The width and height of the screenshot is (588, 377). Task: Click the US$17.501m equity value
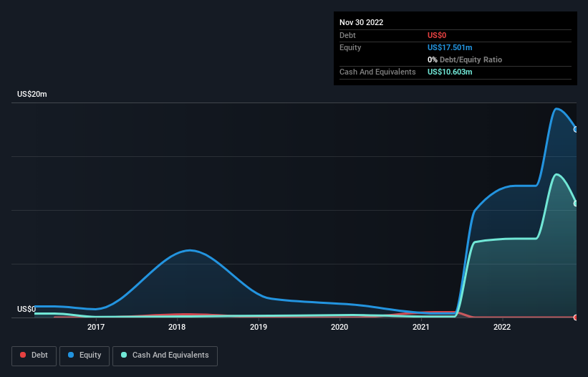450,47
